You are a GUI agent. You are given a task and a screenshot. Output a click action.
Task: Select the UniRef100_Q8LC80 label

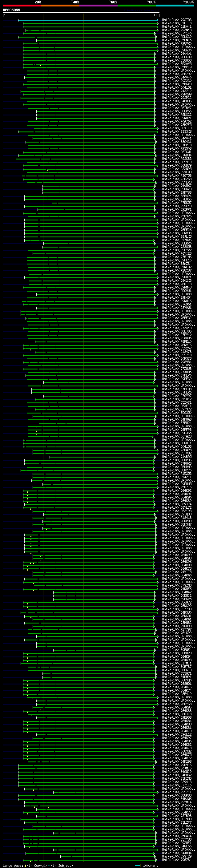click(177, 57)
